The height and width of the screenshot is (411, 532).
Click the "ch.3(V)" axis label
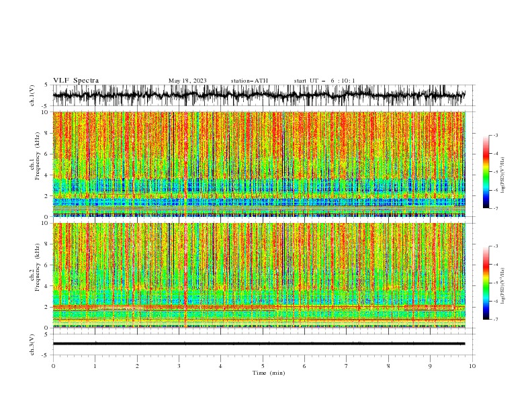[32, 345]
